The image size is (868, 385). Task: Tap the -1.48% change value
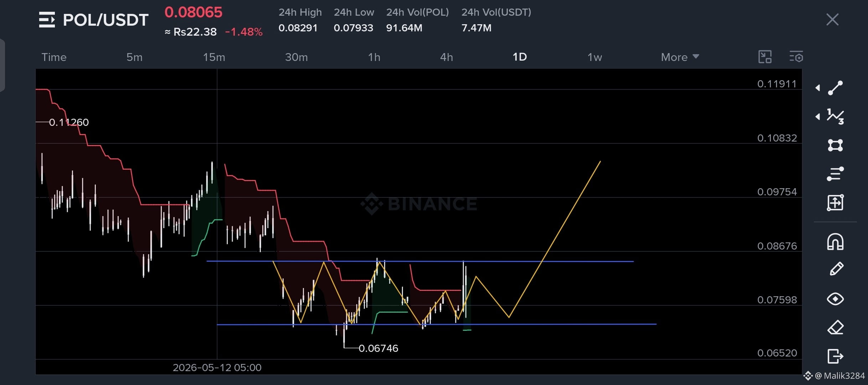click(244, 32)
